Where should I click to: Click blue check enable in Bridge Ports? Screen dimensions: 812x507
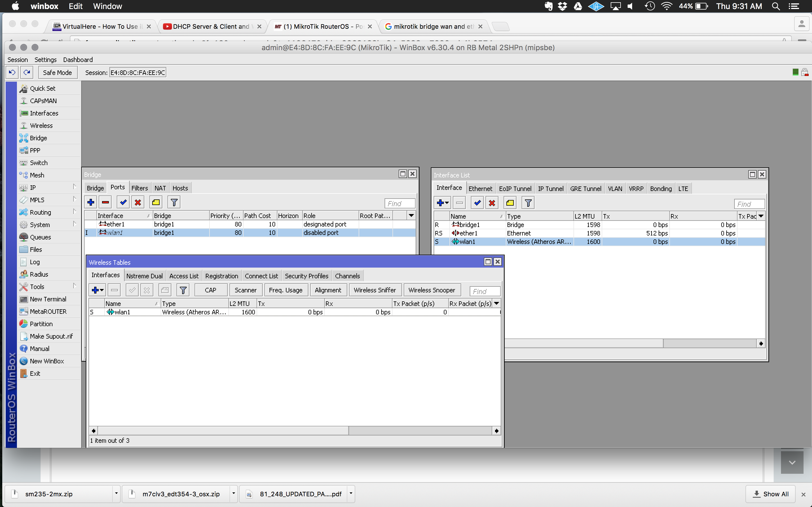[x=123, y=202]
